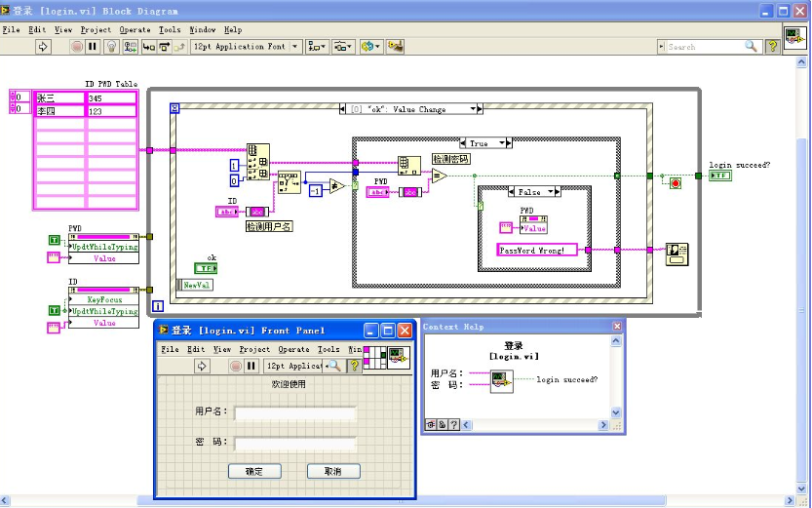Image resolution: width=812 pixels, height=508 pixels.
Task: Open event selector dropdown for "ok": Value Change
Action: tap(473, 109)
